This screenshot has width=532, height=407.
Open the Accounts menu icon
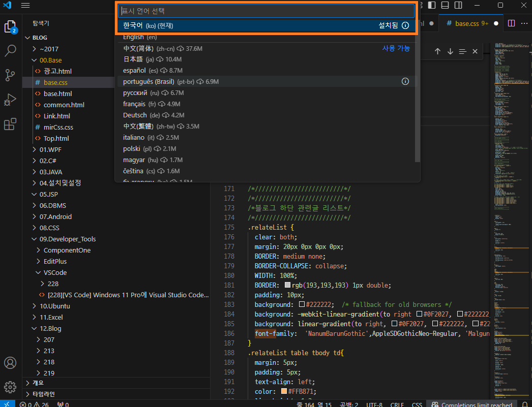(10, 363)
